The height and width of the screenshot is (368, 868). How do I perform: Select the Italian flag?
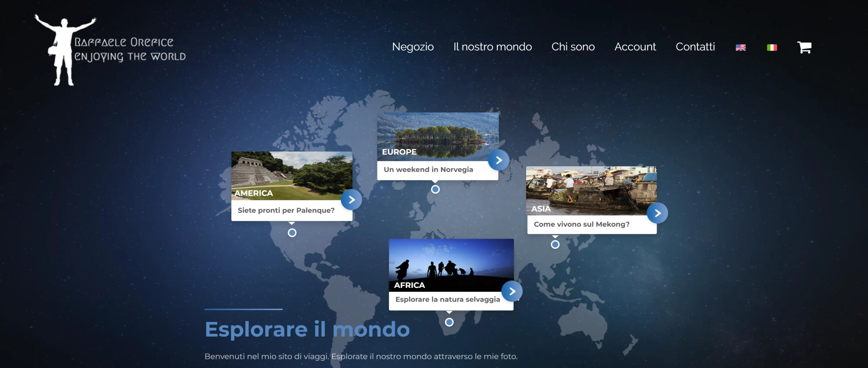pos(772,47)
